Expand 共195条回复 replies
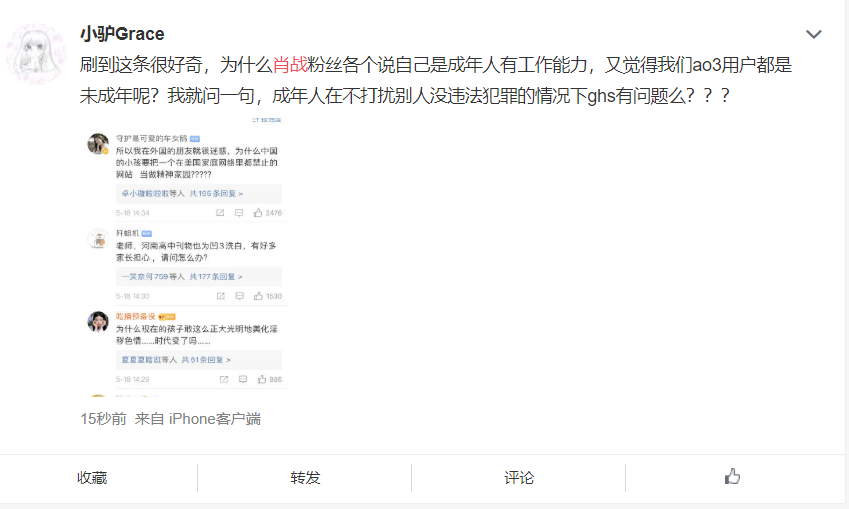 coord(216,193)
